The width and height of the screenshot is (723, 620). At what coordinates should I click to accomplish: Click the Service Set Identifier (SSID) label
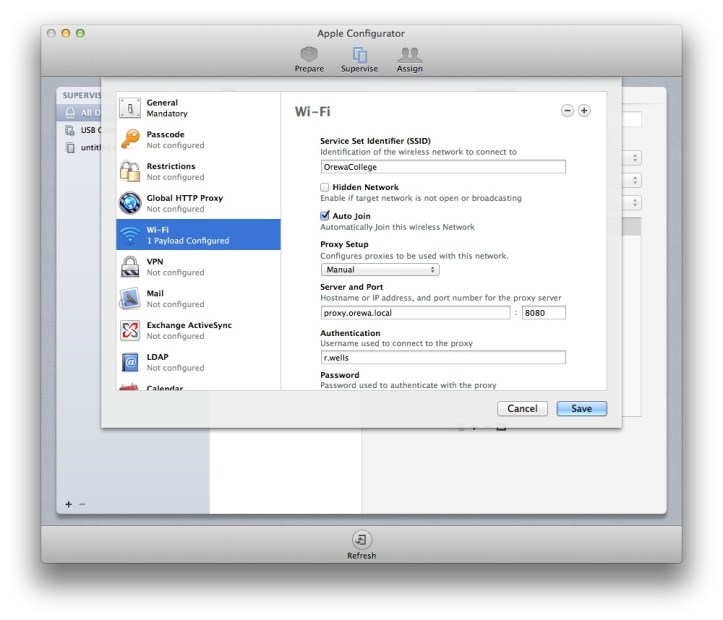(375, 141)
